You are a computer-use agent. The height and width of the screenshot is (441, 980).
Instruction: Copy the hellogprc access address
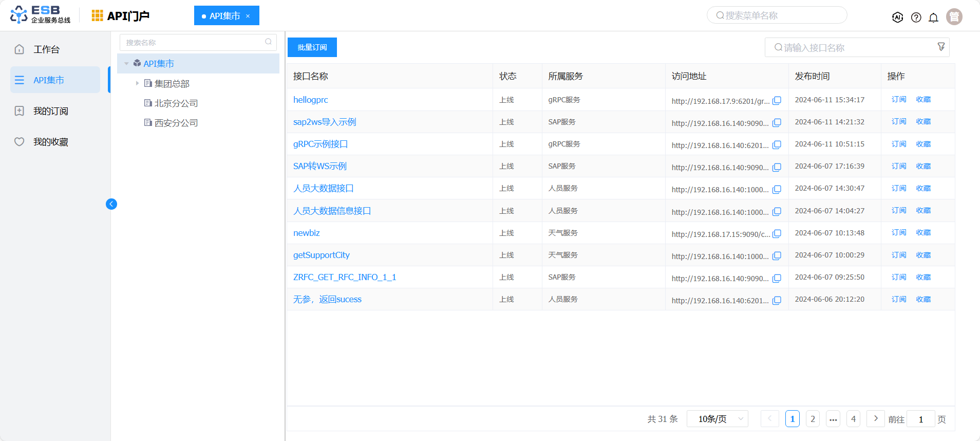777,101
